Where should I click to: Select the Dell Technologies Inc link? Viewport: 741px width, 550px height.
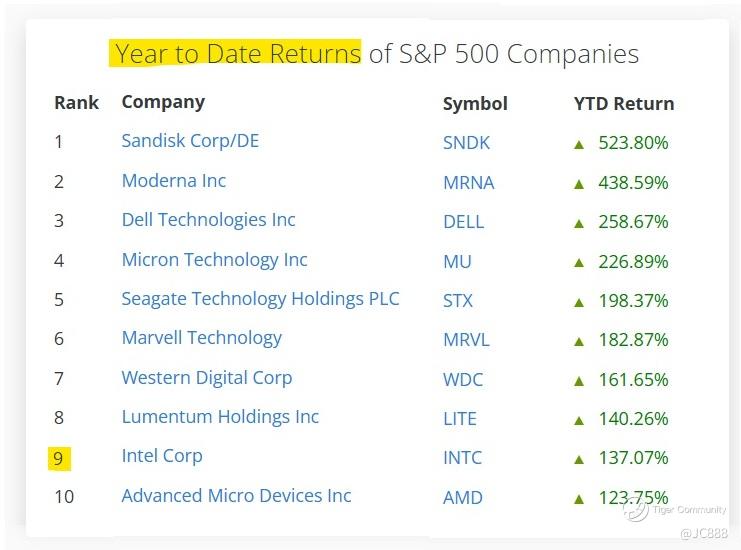pos(208,220)
